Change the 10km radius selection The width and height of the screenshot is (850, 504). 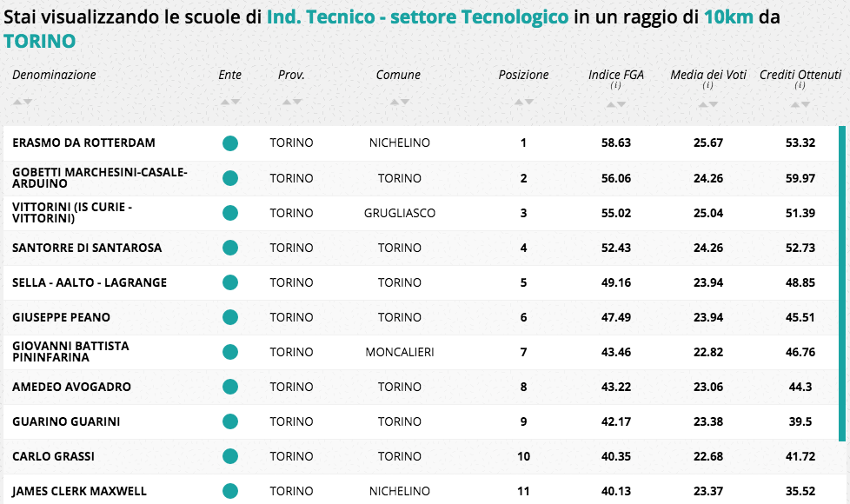[728, 17]
